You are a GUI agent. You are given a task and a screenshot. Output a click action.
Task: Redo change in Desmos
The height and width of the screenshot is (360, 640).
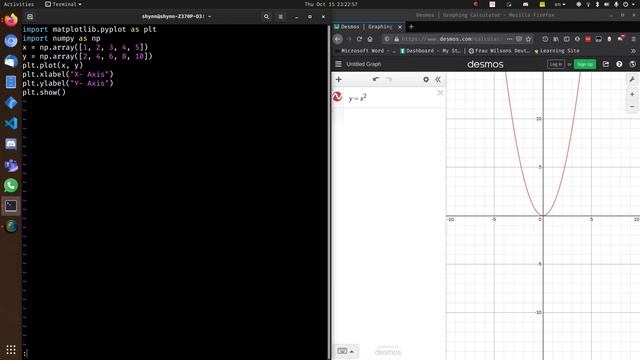point(389,79)
